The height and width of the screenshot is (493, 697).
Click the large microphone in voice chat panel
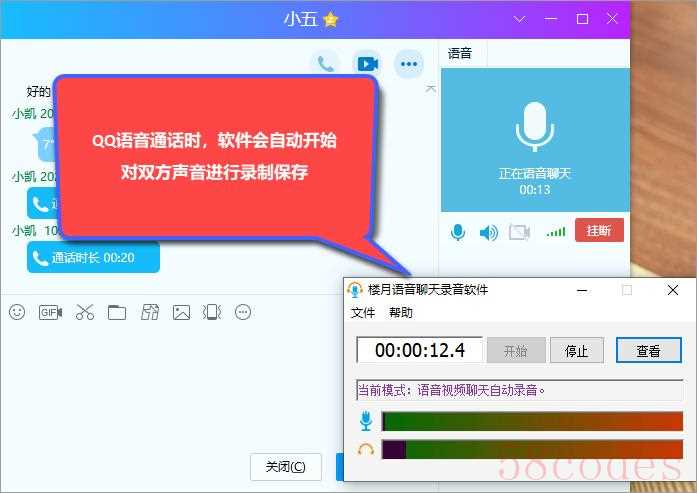point(535,126)
